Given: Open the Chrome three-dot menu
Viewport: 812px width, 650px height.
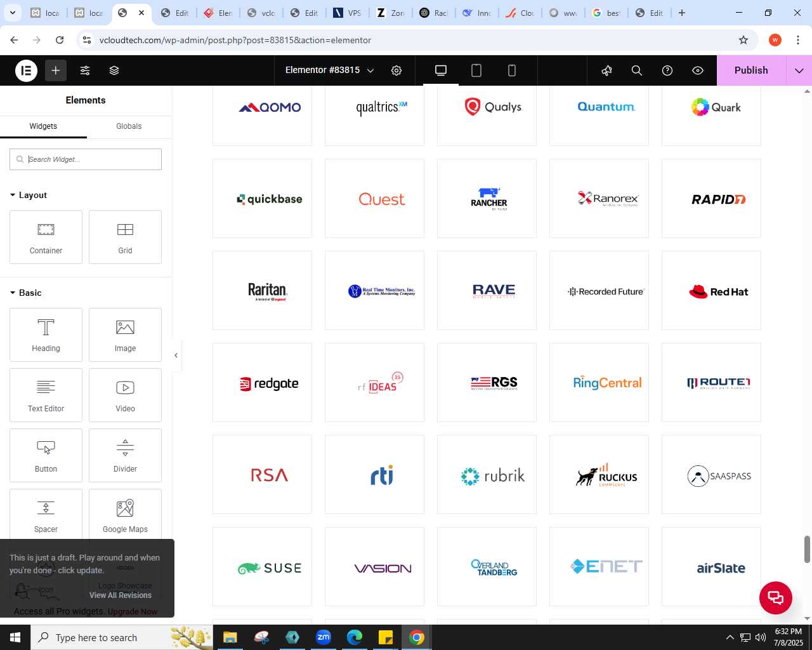Looking at the screenshot, I should click(797, 40).
